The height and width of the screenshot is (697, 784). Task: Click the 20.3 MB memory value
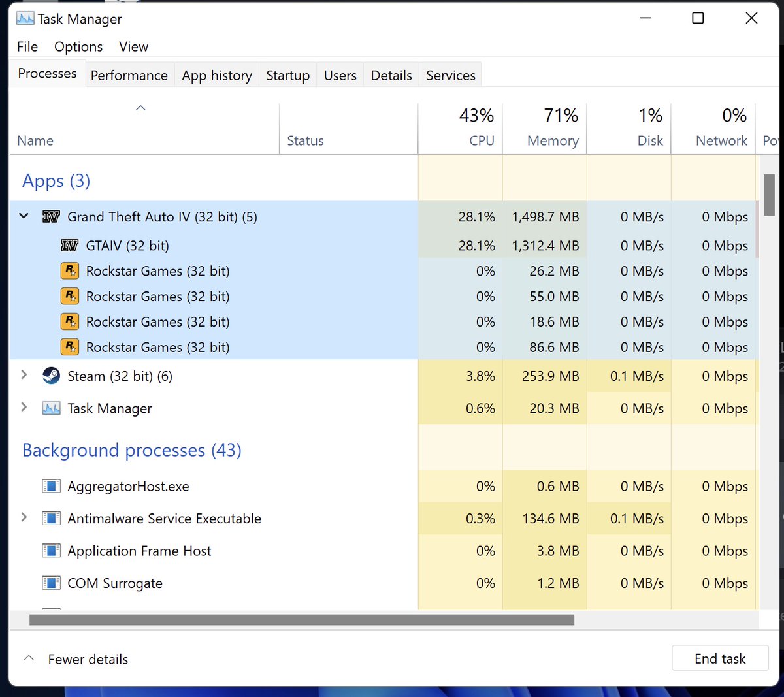554,408
